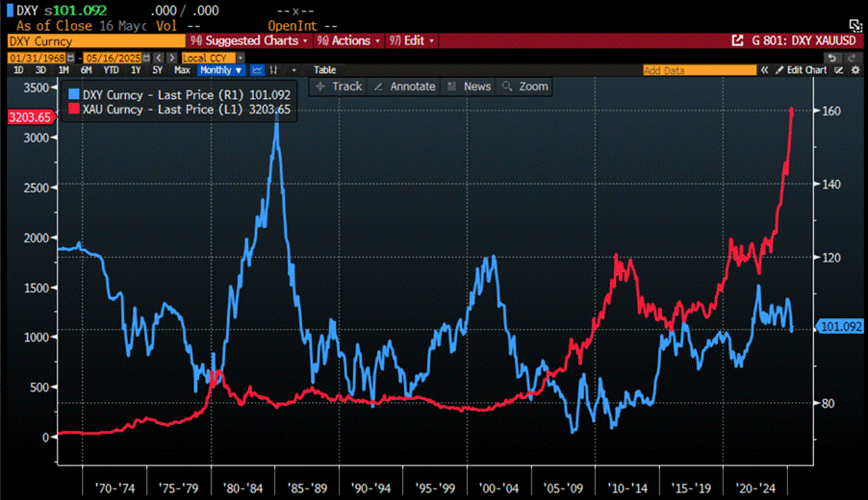The image size is (868, 500).
Task: Click the '10-'14 time axis label
Action: 627,487
